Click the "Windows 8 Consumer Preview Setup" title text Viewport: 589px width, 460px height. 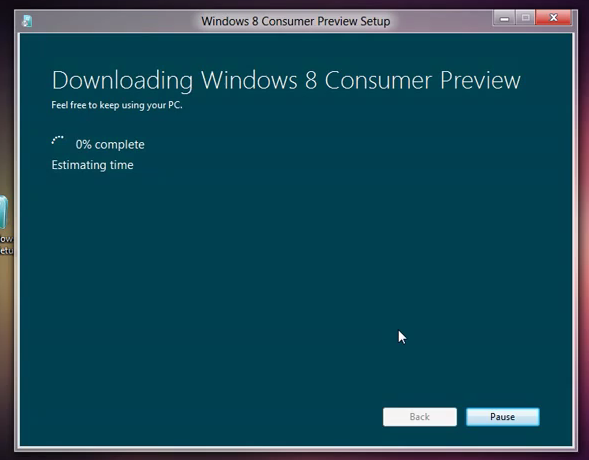tap(296, 21)
